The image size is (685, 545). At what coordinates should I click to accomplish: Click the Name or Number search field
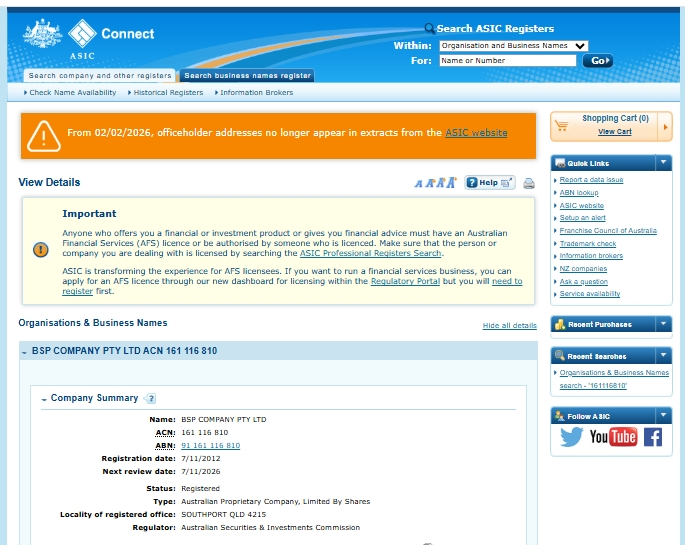(508, 60)
